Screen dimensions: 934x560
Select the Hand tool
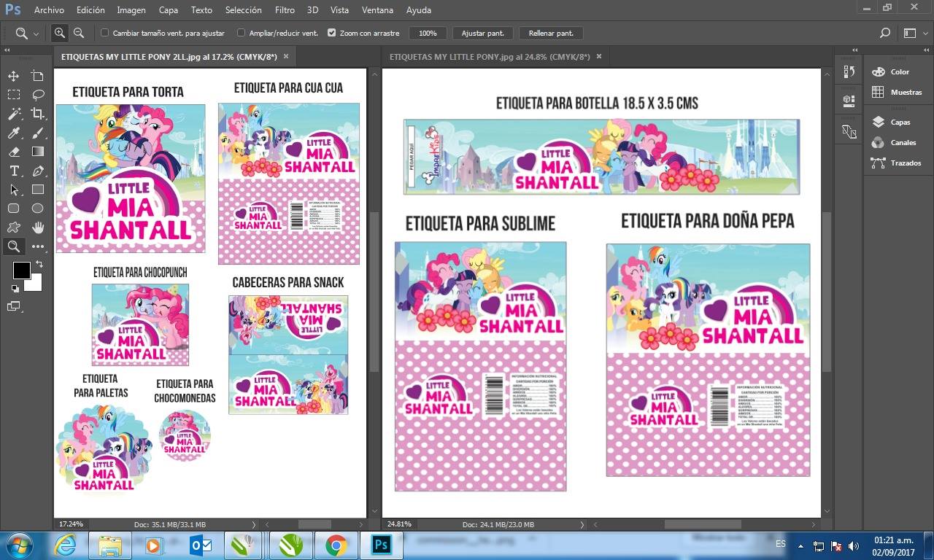pyautogui.click(x=37, y=227)
